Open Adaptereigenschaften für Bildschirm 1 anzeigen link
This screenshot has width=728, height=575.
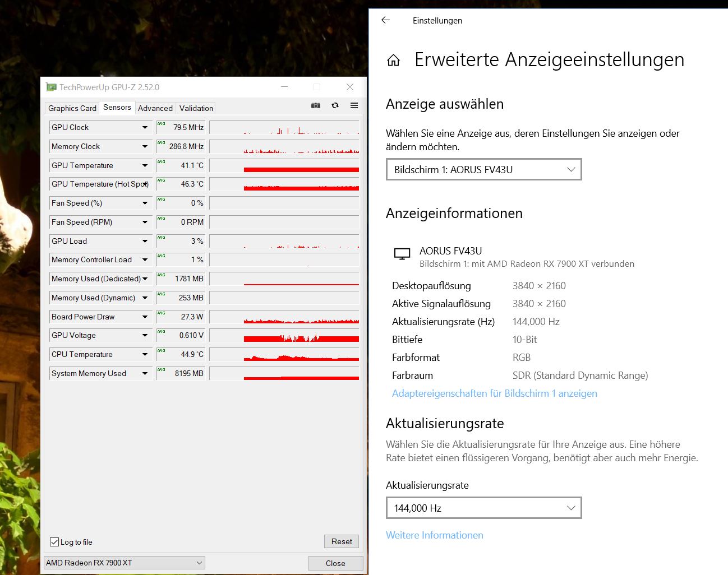[x=495, y=393]
